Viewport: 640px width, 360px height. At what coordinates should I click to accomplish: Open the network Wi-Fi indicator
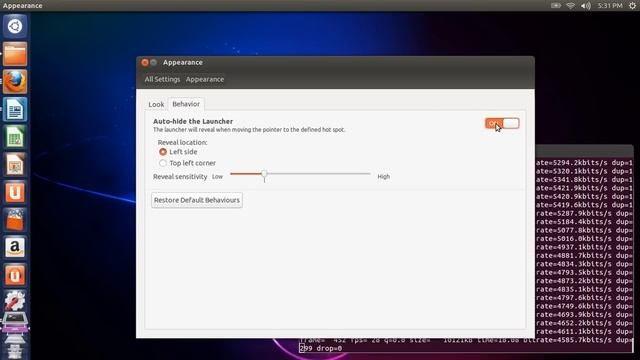(571, 5)
